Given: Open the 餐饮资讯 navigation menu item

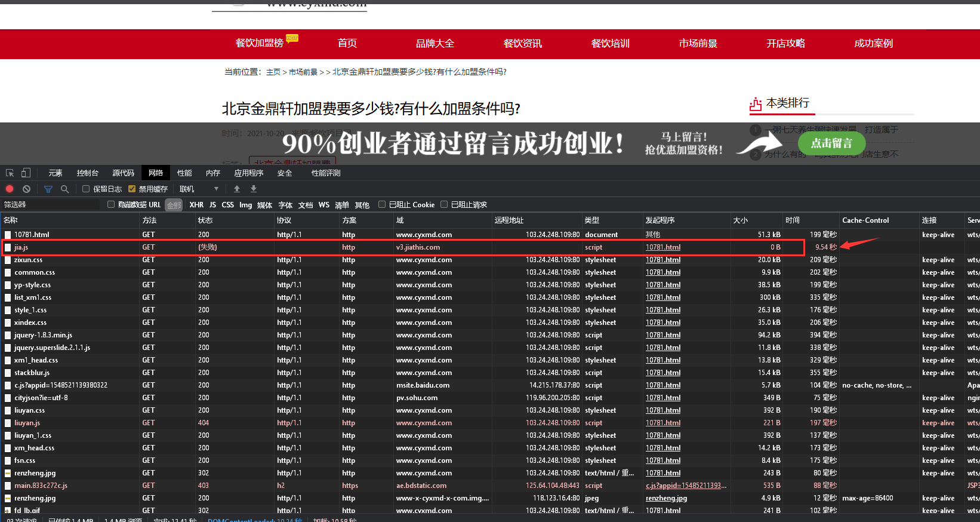Looking at the screenshot, I should [x=523, y=44].
